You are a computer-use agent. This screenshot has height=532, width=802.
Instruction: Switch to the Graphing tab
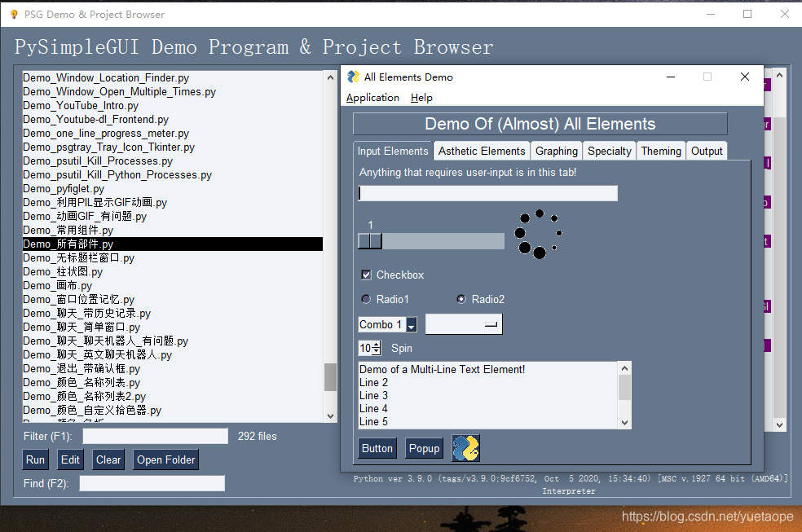pyautogui.click(x=557, y=152)
